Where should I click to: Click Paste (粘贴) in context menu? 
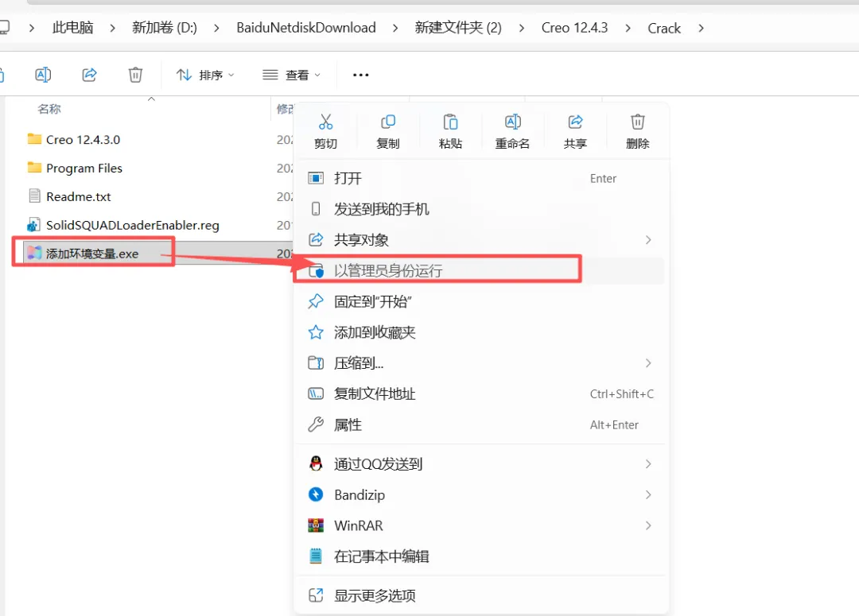pos(450,131)
